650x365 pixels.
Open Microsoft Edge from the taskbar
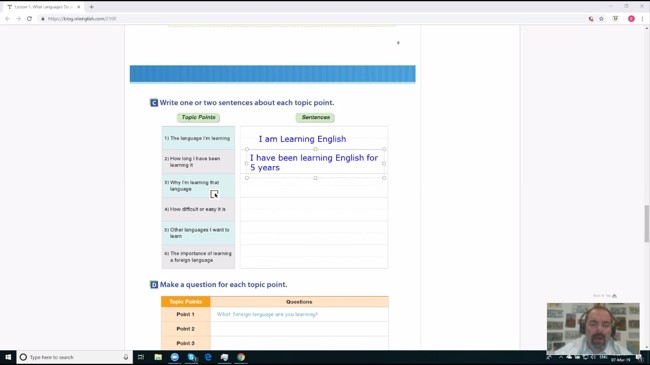tap(208, 357)
